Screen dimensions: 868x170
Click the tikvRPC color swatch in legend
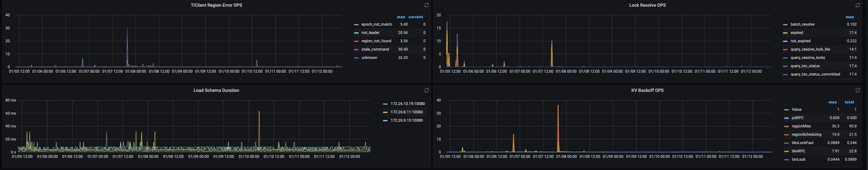tap(786, 151)
